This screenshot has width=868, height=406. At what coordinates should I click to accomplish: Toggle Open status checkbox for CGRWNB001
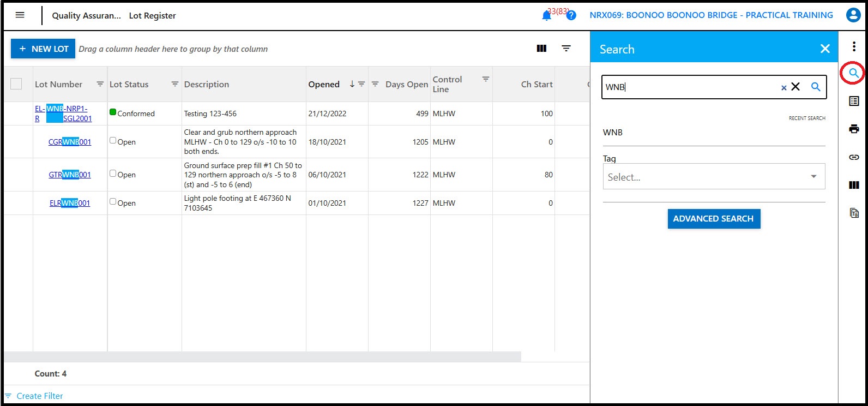(x=113, y=141)
